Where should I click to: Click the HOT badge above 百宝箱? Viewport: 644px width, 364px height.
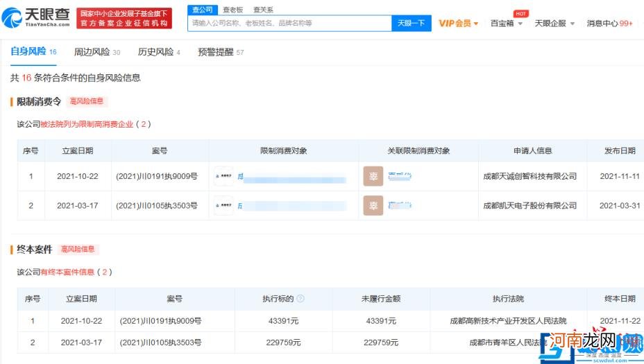point(520,14)
